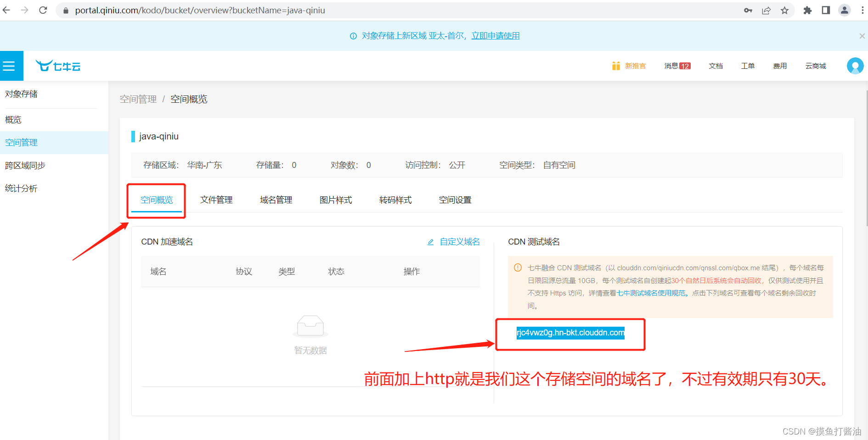Switch to 域名管理 tab
Image resolution: width=868 pixels, height=440 pixels.
click(276, 200)
